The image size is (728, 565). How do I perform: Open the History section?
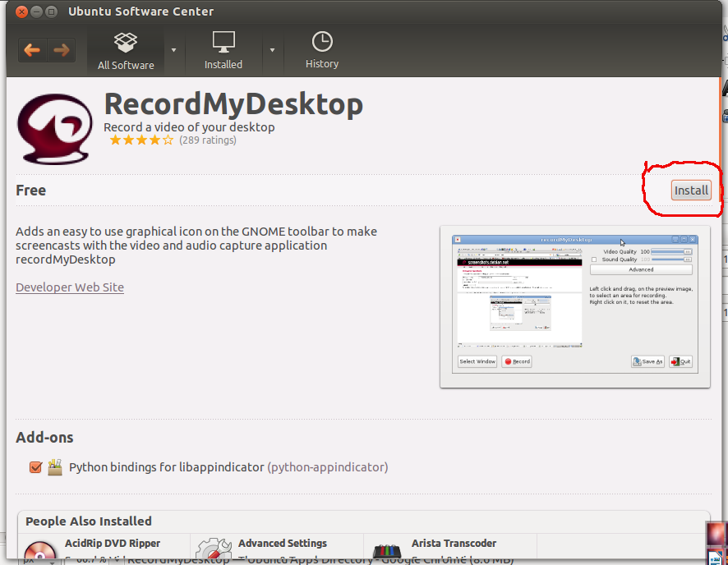[322, 51]
